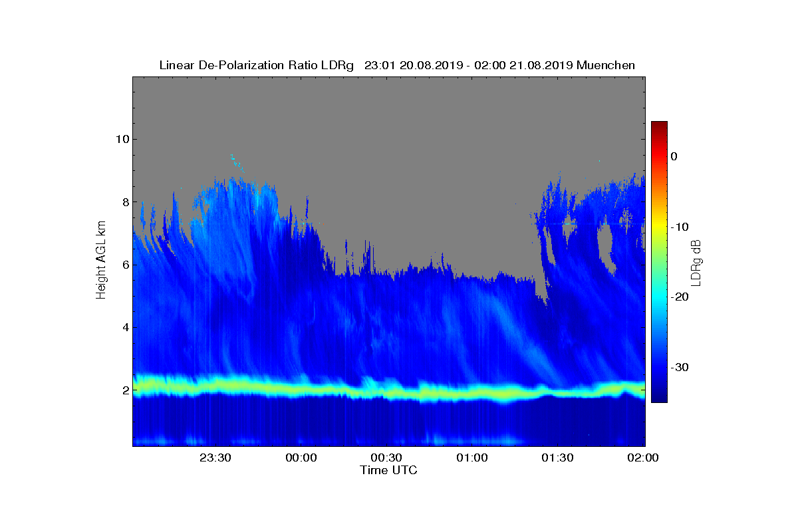
Task: Click the colorbar tick label '-30'
Action: 680,367
